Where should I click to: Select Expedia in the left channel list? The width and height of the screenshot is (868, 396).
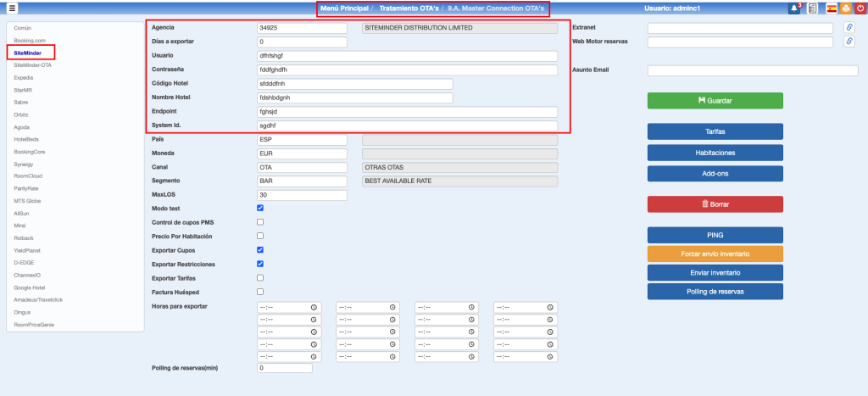pos(26,76)
